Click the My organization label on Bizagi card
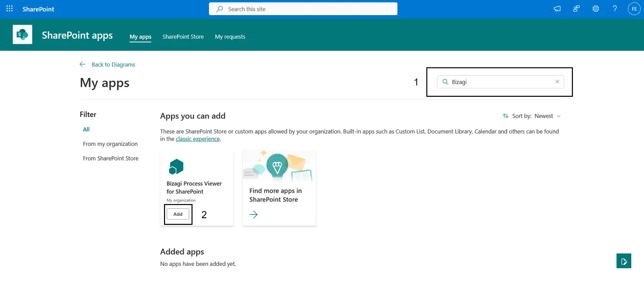 [x=181, y=201]
